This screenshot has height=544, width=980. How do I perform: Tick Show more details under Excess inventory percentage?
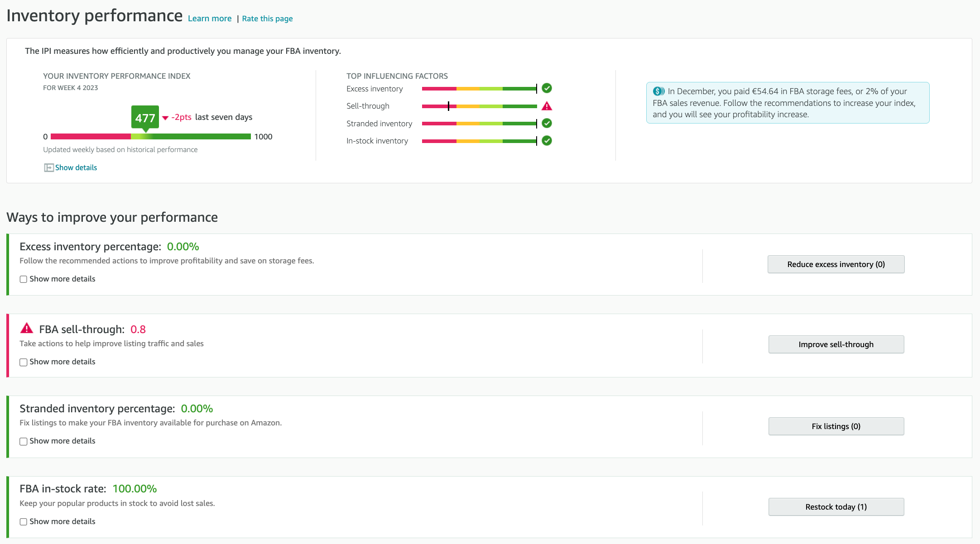[24, 279]
